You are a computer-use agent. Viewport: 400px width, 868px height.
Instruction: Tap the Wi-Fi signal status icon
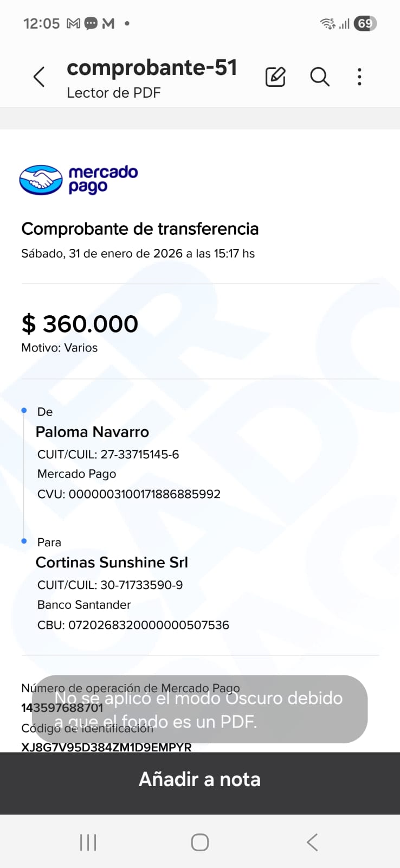327,23
